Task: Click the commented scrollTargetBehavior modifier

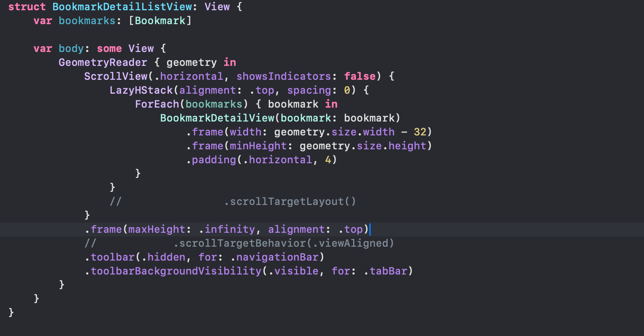Action: coord(284,243)
